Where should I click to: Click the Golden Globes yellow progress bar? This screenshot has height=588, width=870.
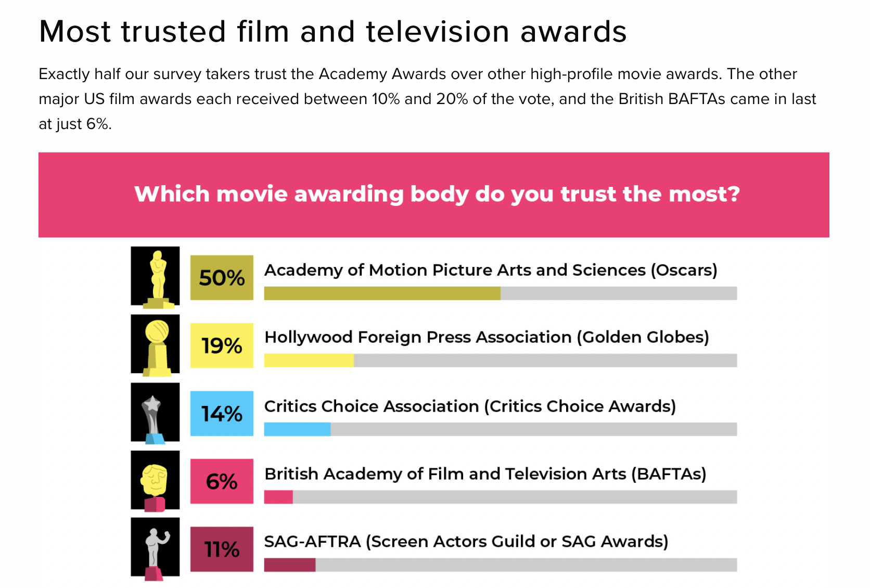pos(309,361)
